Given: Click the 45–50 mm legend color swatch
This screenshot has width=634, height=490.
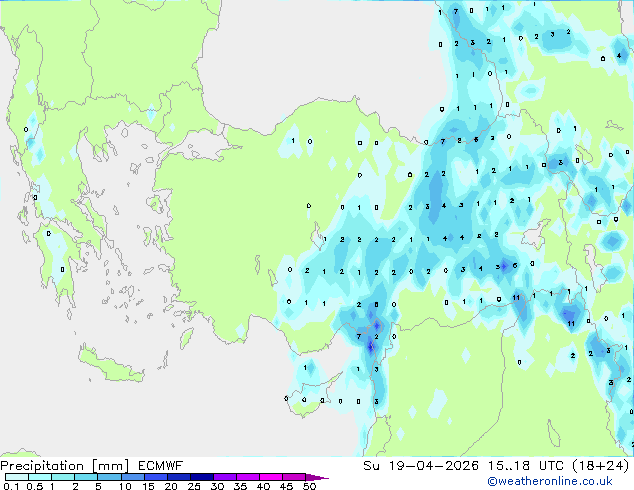Looking at the screenshot, I should coord(294,477).
